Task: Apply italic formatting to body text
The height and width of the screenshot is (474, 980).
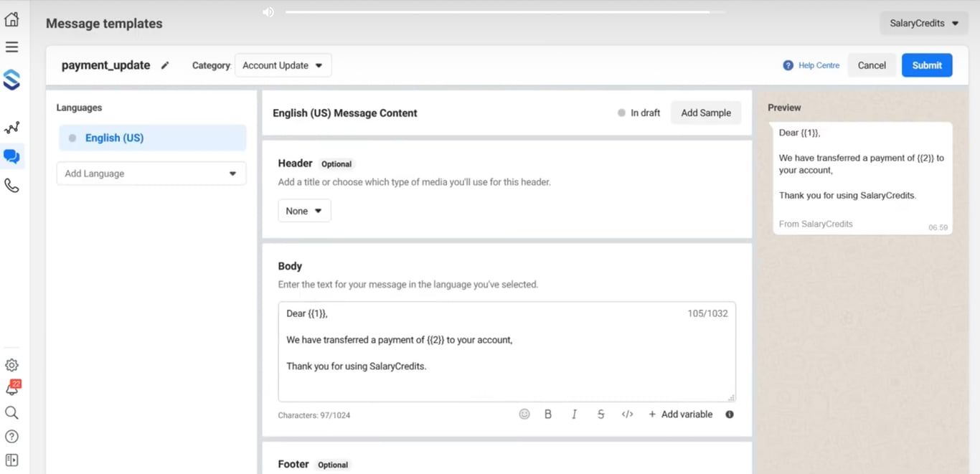Action: pos(574,414)
